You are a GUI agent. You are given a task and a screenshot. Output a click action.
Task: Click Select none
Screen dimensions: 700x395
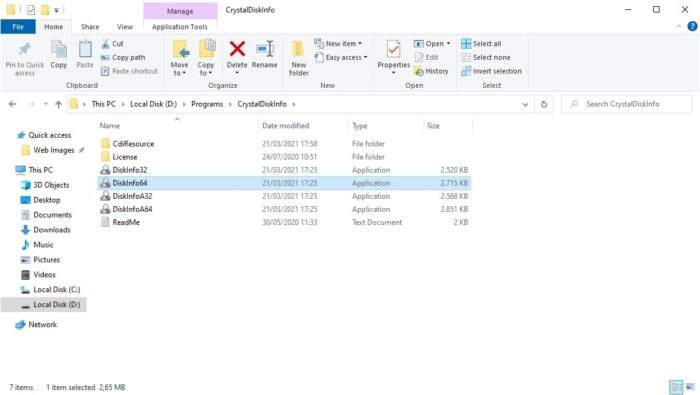[486, 58]
